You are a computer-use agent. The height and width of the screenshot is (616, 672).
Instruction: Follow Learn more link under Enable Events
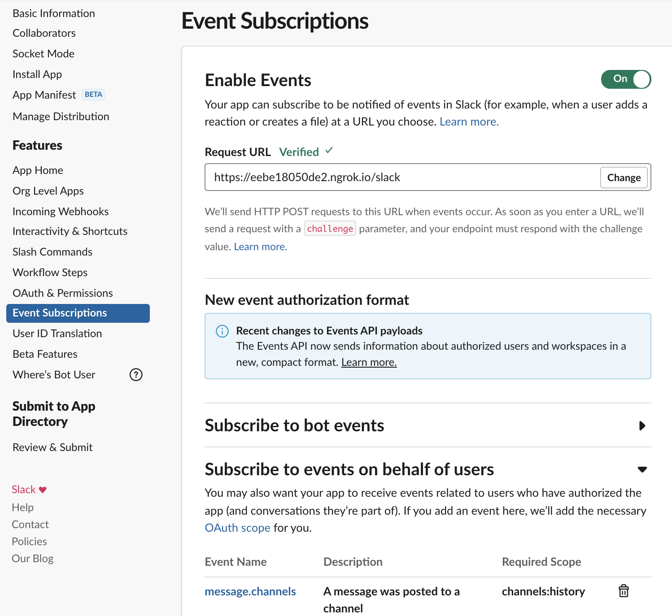469,122
